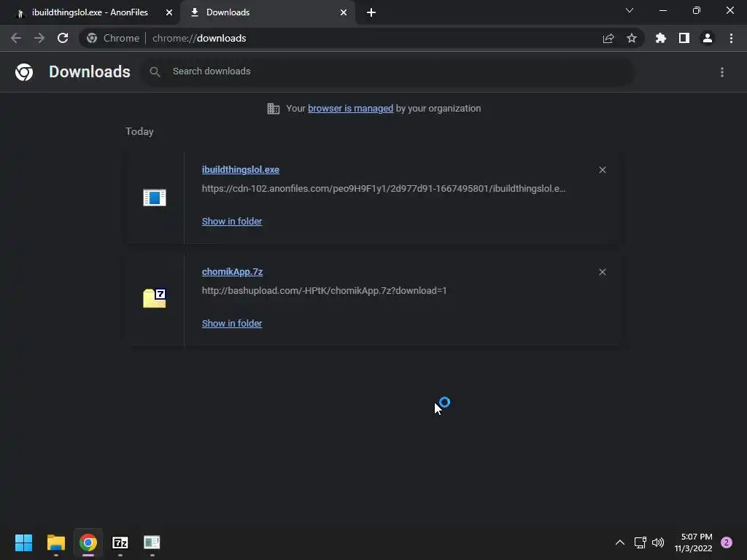Screen dimensions: 747x560
Task: Open the Chrome three-dot menu
Action: pyautogui.click(x=731, y=38)
